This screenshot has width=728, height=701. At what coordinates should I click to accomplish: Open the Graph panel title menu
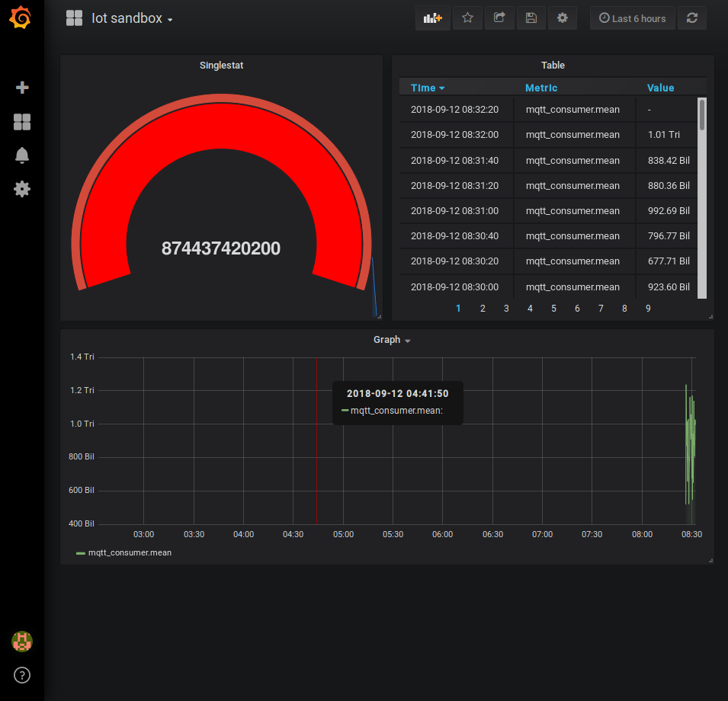click(x=391, y=340)
